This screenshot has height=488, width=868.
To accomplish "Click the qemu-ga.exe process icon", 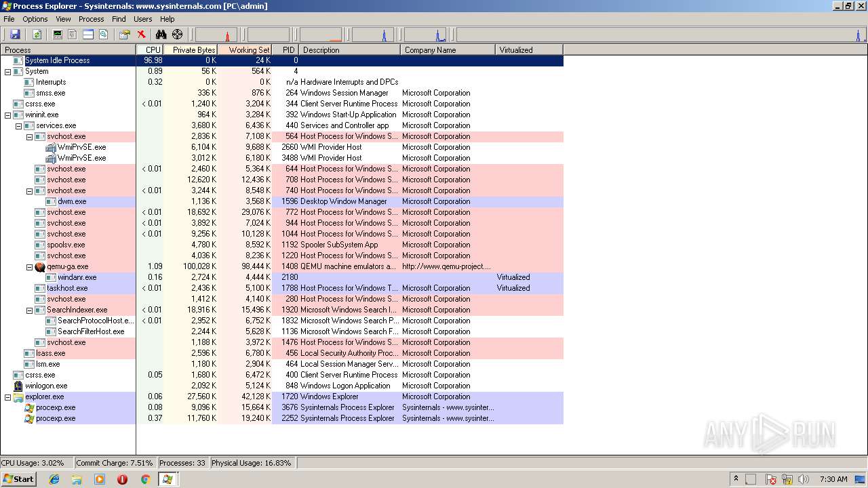I will pyautogui.click(x=40, y=266).
